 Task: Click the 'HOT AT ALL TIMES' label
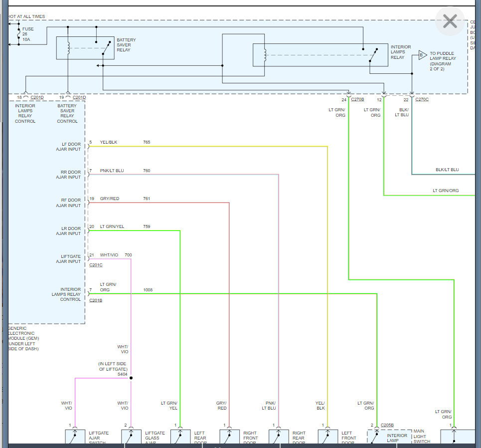click(26, 16)
